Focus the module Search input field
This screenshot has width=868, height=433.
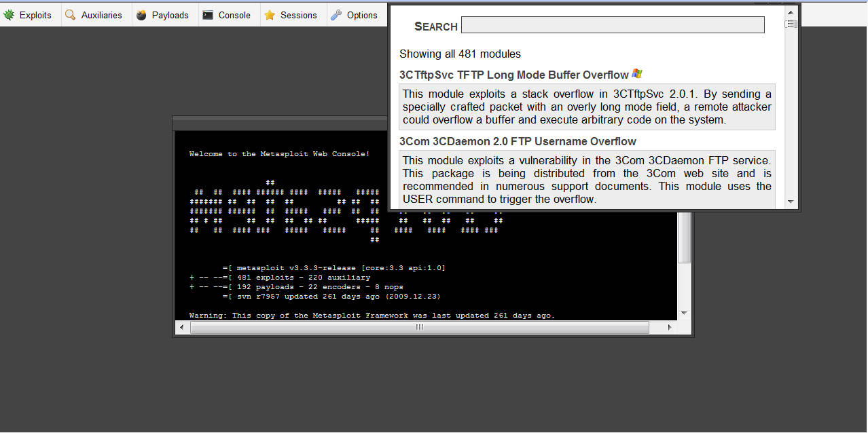(x=612, y=26)
